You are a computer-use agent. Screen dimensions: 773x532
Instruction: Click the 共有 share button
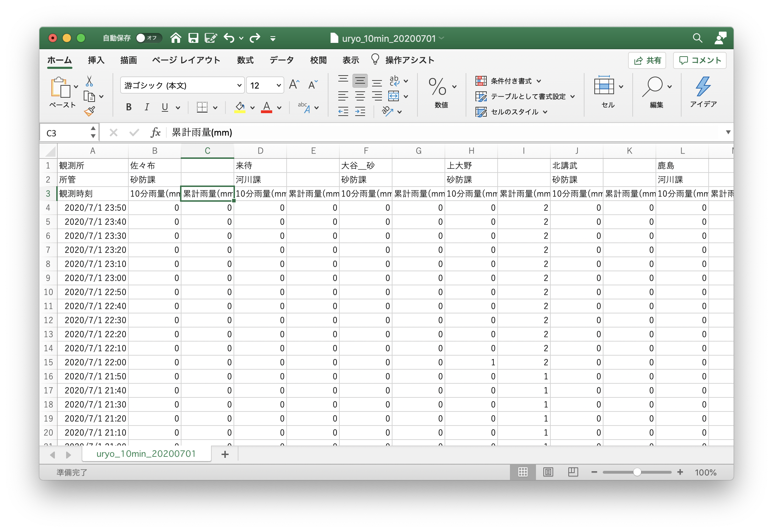tap(647, 60)
